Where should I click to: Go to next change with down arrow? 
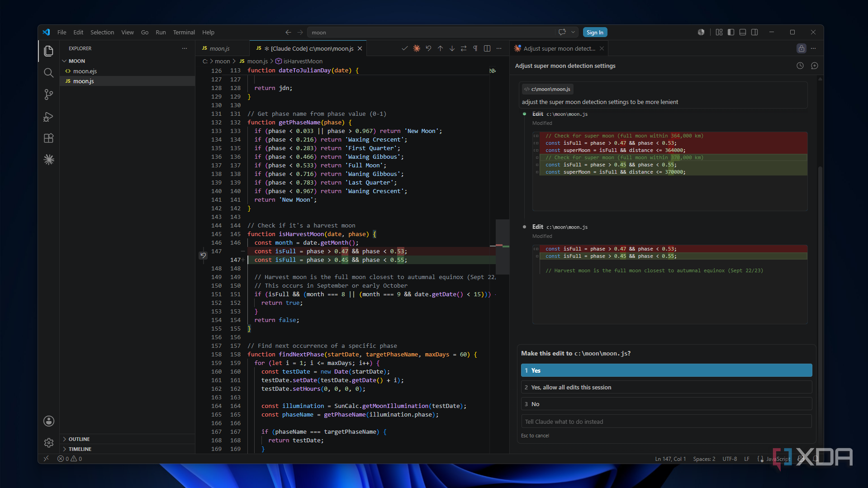[452, 48]
